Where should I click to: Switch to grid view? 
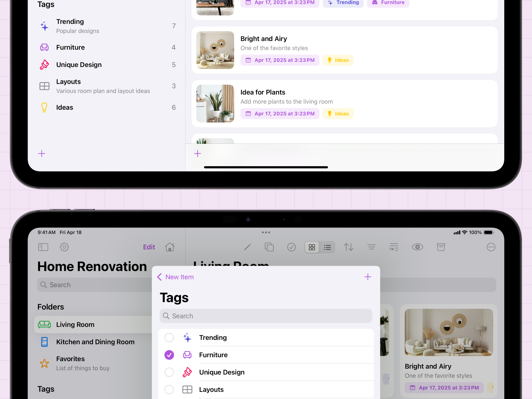312,247
